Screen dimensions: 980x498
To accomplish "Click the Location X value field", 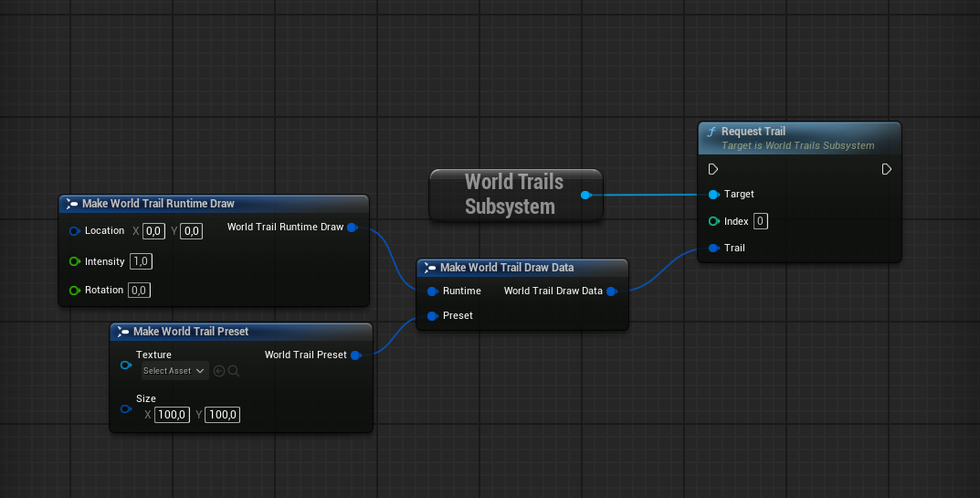I will (153, 231).
